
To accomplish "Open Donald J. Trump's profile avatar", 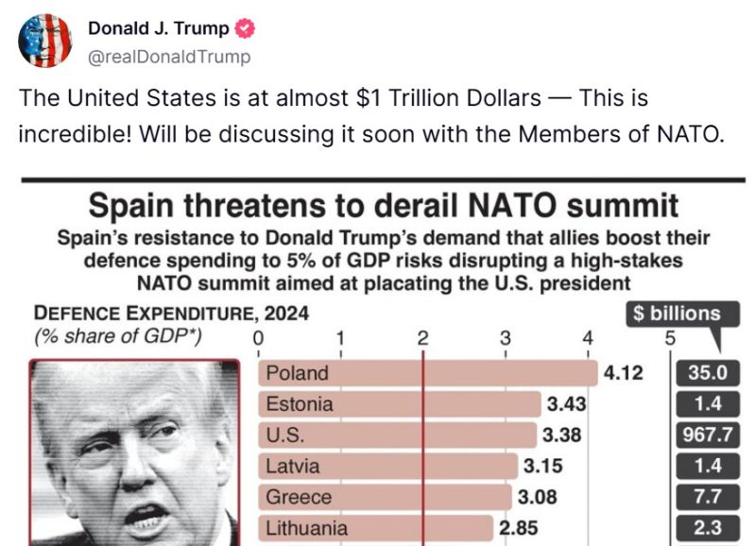I will [x=44, y=41].
